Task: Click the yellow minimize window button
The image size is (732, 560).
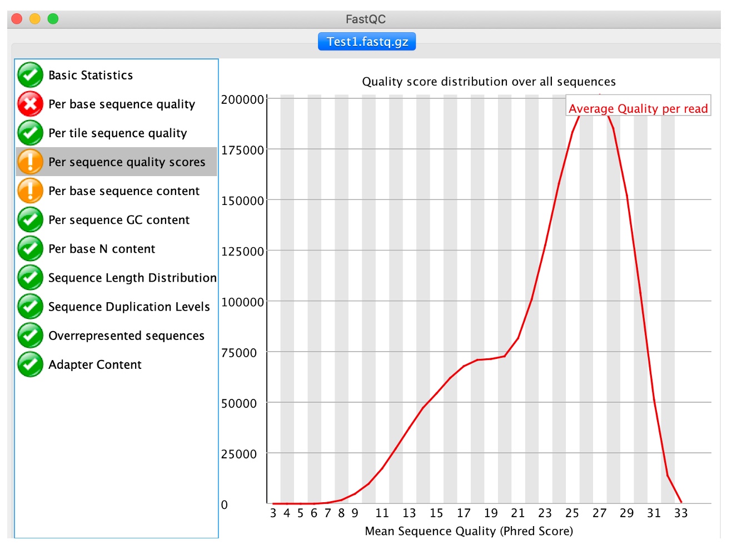Action: (x=34, y=19)
